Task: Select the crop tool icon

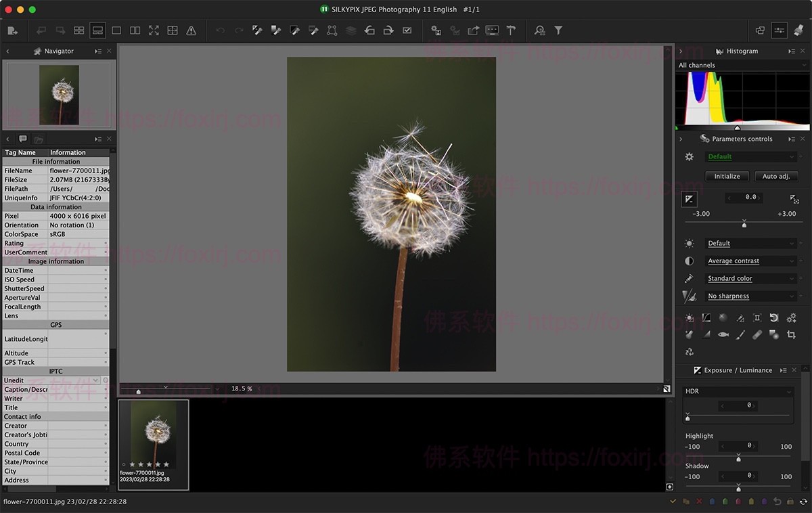Action: point(791,335)
